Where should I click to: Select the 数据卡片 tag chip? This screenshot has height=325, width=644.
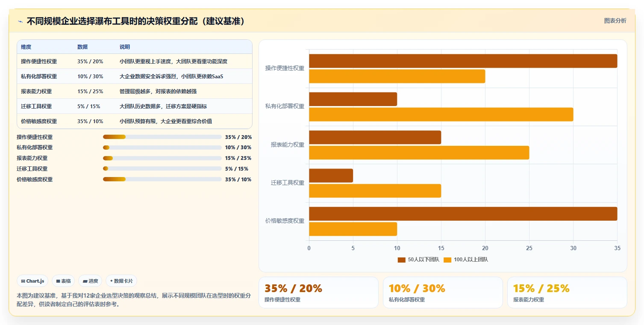121,281
